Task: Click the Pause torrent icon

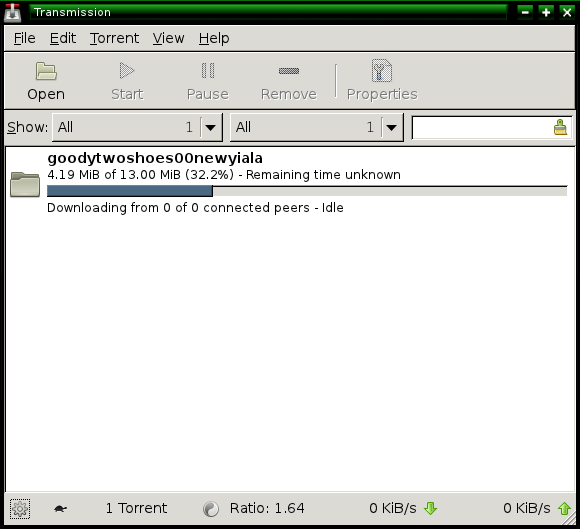Action: click(208, 71)
